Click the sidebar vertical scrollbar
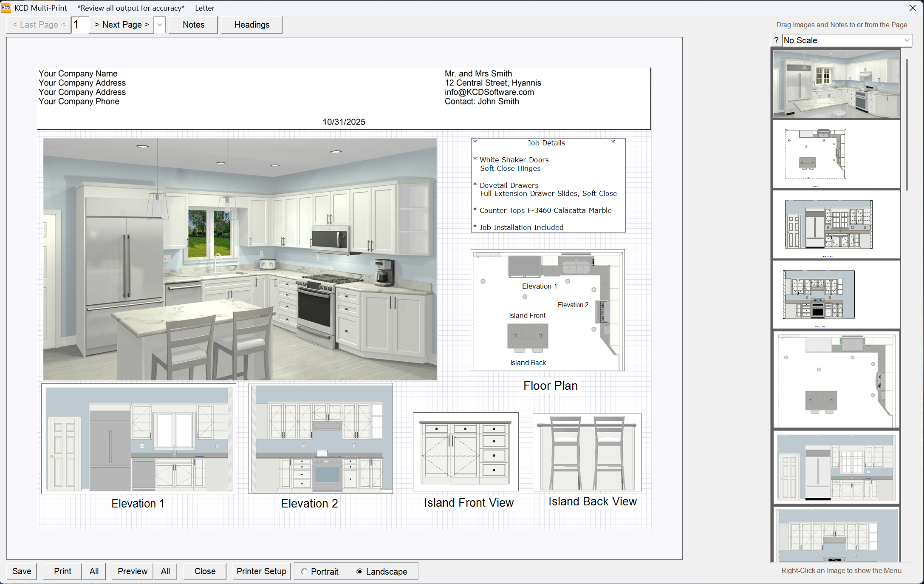This screenshot has width=924, height=584. [907, 124]
